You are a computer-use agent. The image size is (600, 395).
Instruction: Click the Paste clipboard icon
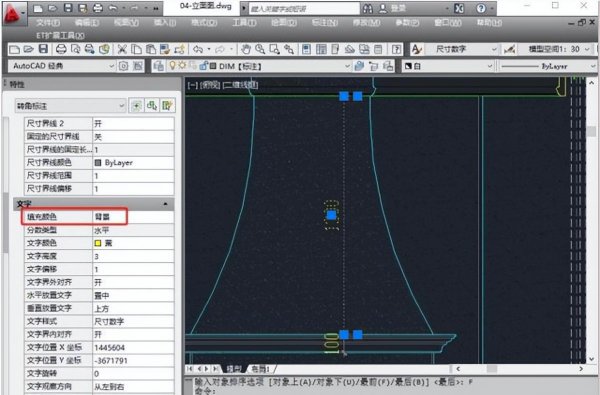(151, 49)
